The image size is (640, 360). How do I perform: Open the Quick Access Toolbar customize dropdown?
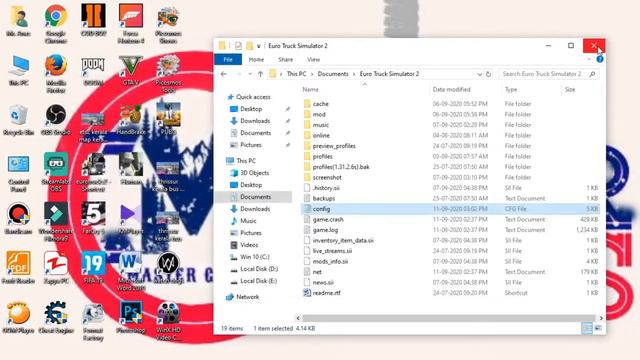(x=258, y=46)
